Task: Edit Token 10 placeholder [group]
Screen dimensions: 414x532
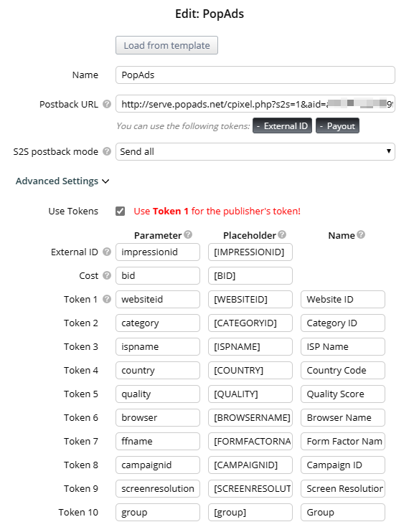Action: [250, 512]
